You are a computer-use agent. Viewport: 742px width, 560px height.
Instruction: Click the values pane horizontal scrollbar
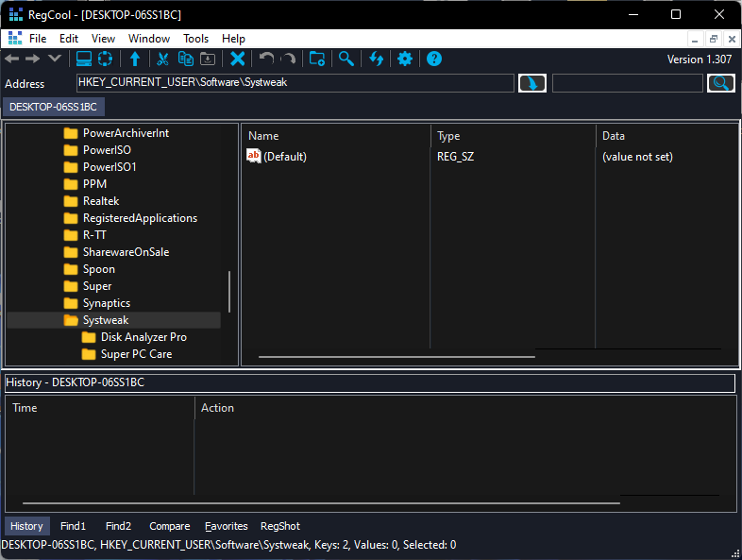coord(396,357)
